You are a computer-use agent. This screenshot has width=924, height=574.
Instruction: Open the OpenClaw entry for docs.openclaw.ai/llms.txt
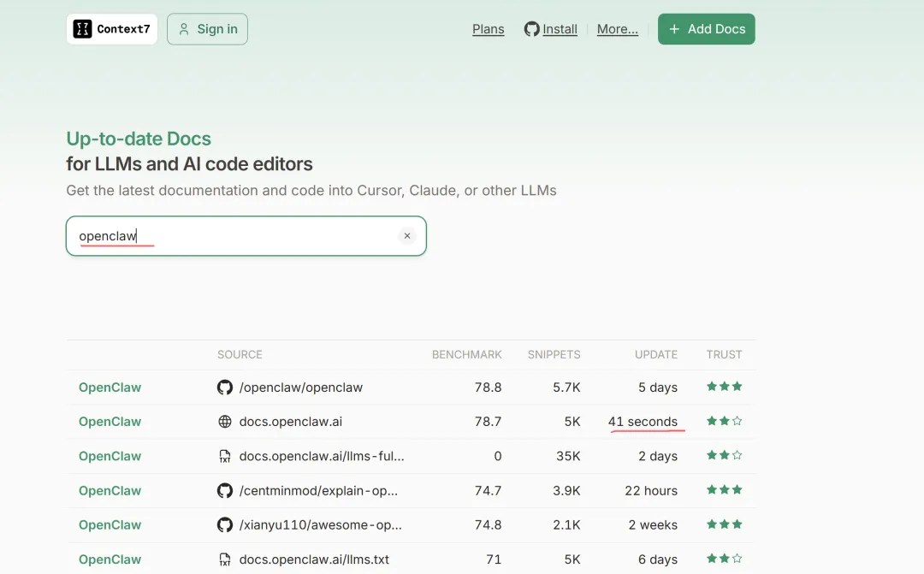coord(110,559)
